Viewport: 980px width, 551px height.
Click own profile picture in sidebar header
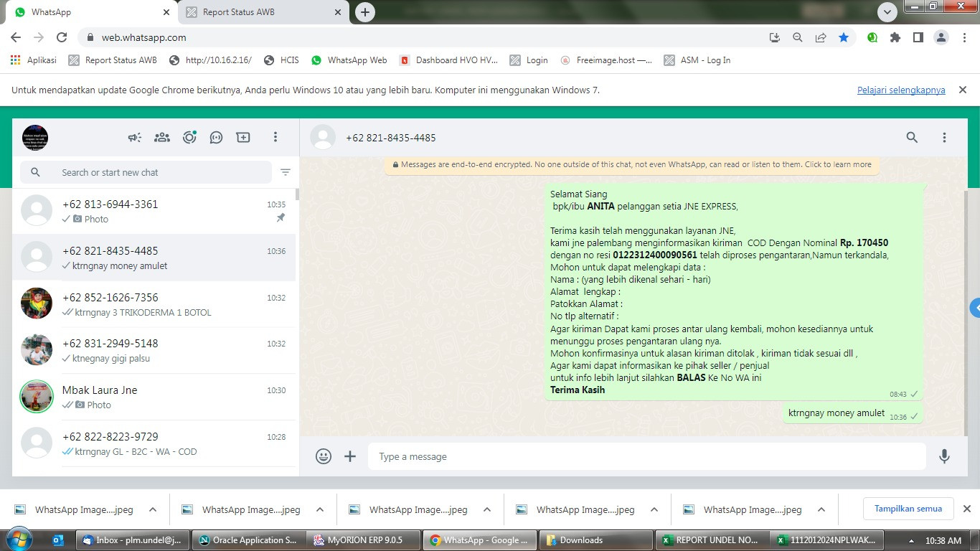click(35, 137)
